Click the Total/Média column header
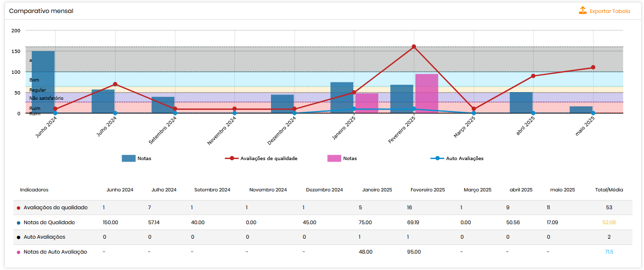The image size is (644, 270). coord(609,190)
